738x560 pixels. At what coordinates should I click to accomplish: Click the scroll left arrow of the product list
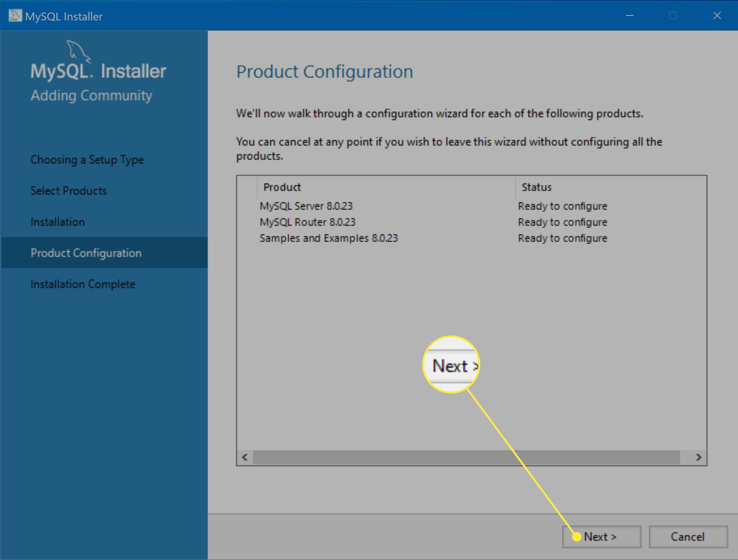point(245,457)
